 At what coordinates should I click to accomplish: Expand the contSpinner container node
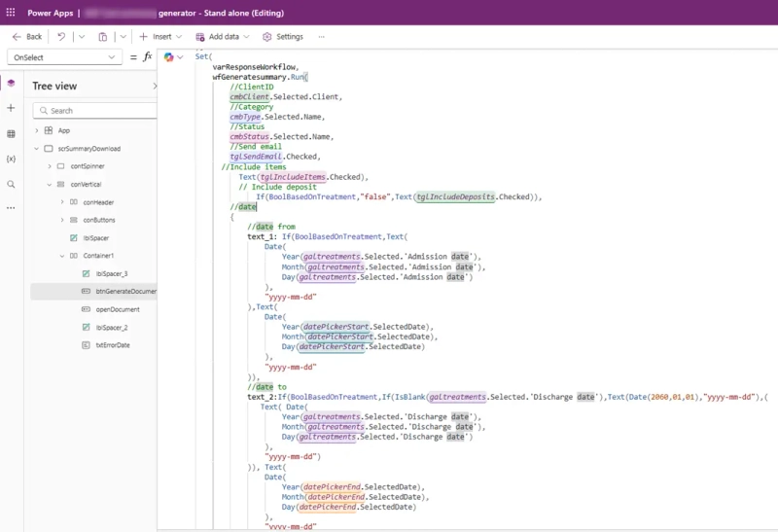point(50,166)
